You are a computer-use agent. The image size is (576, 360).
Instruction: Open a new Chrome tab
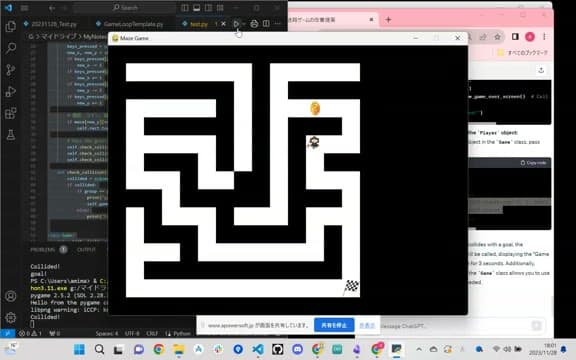(388, 19)
